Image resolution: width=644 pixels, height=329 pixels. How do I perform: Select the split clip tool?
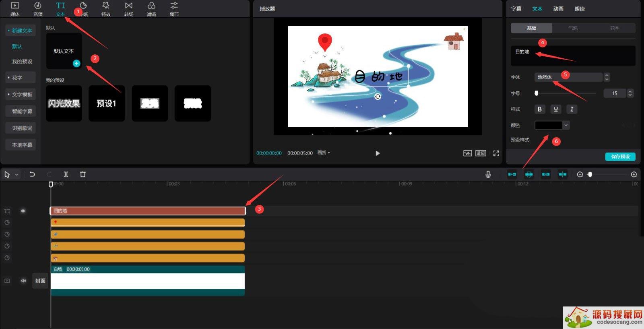66,174
